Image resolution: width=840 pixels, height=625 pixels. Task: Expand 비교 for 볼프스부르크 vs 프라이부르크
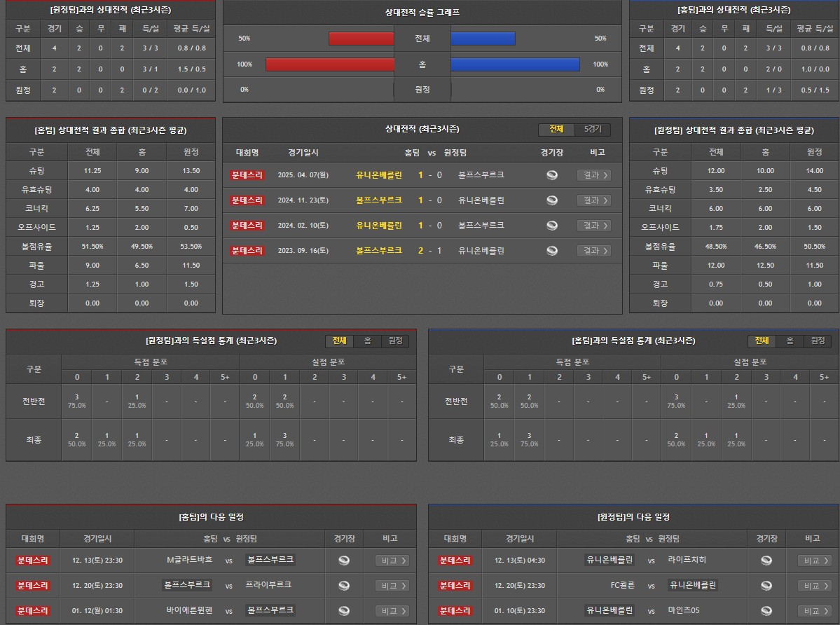[392, 586]
